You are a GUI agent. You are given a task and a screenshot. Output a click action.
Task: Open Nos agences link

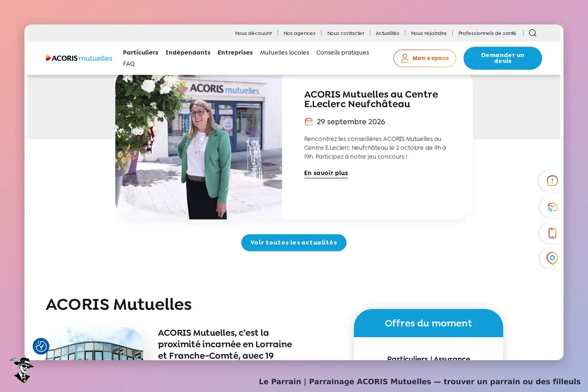(299, 33)
